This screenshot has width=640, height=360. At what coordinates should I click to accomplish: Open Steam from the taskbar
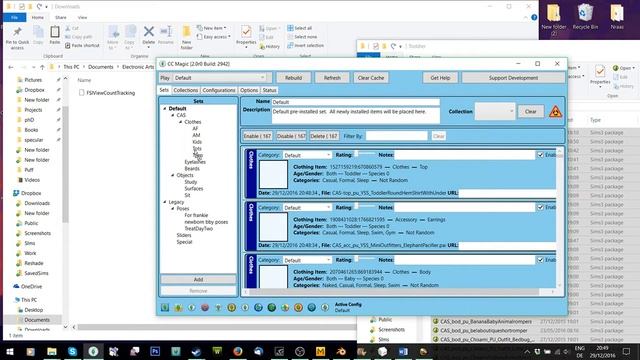click(196, 351)
